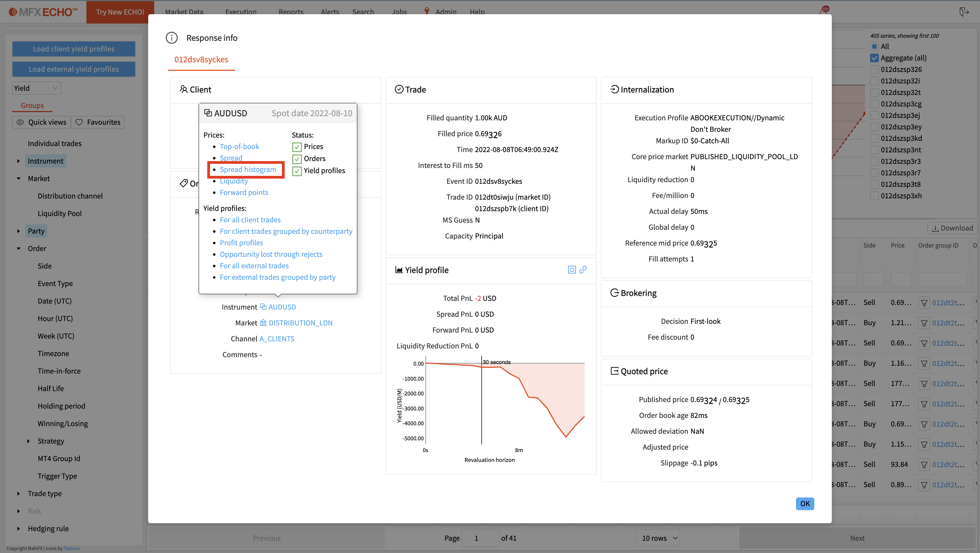Open the 10 rows page size dropdown
The height and width of the screenshot is (553, 980).
tap(658, 538)
